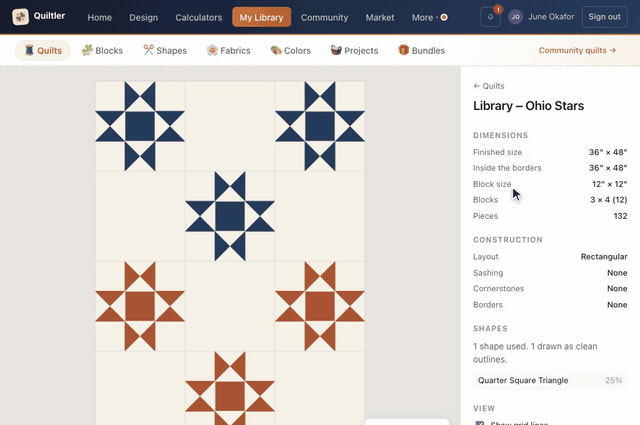Click the DIMENSIONS section heading

click(x=500, y=135)
